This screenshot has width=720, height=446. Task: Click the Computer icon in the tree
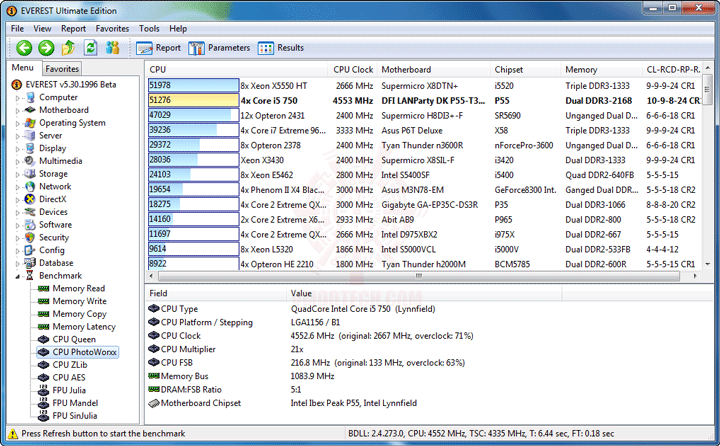pyautogui.click(x=30, y=97)
